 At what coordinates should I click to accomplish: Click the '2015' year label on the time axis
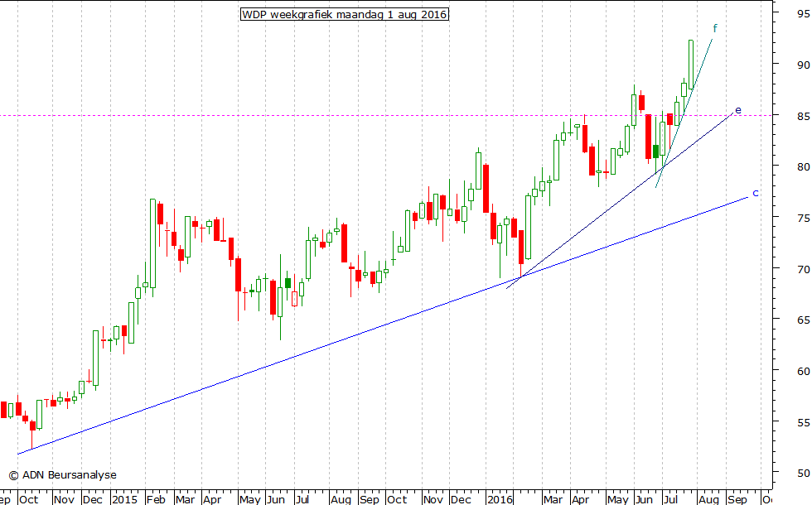125,499
